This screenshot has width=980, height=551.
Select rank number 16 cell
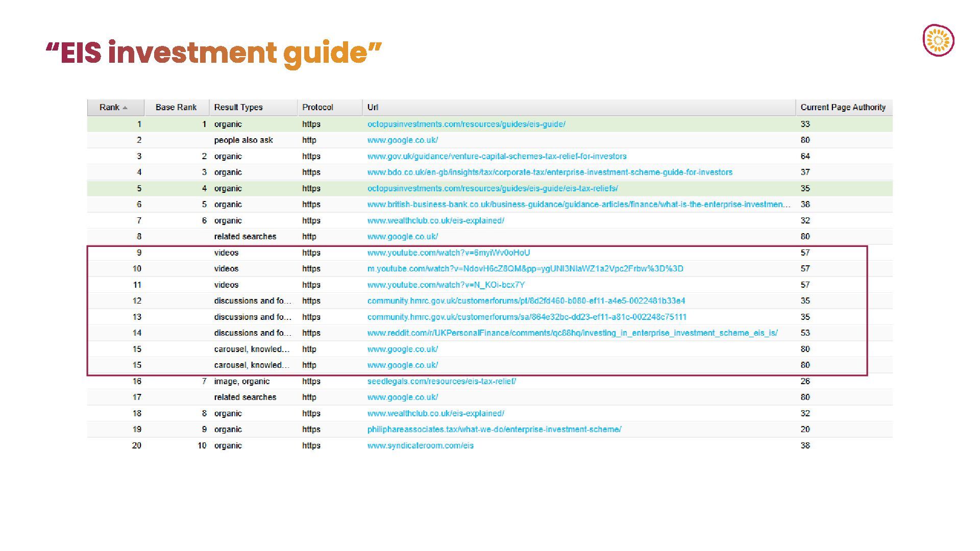pos(136,381)
